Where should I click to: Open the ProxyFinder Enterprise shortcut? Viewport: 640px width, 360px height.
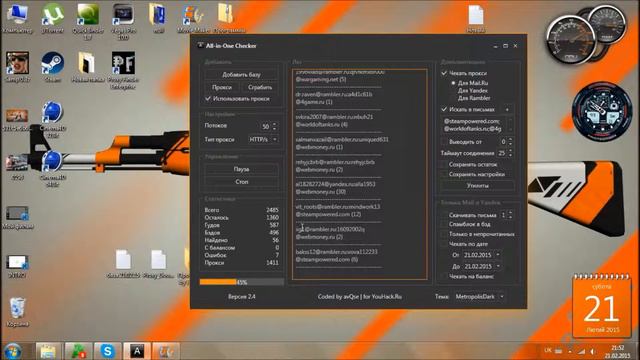coord(123,70)
